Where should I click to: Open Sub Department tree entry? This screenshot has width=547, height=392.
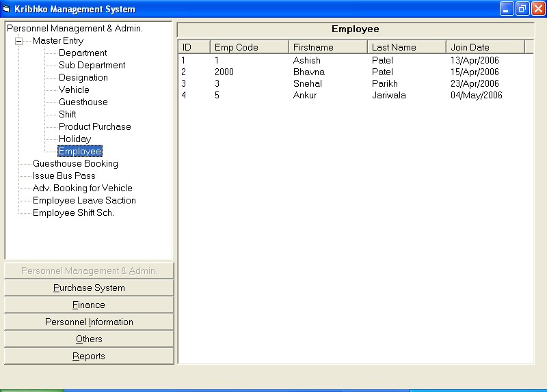point(92,66)
